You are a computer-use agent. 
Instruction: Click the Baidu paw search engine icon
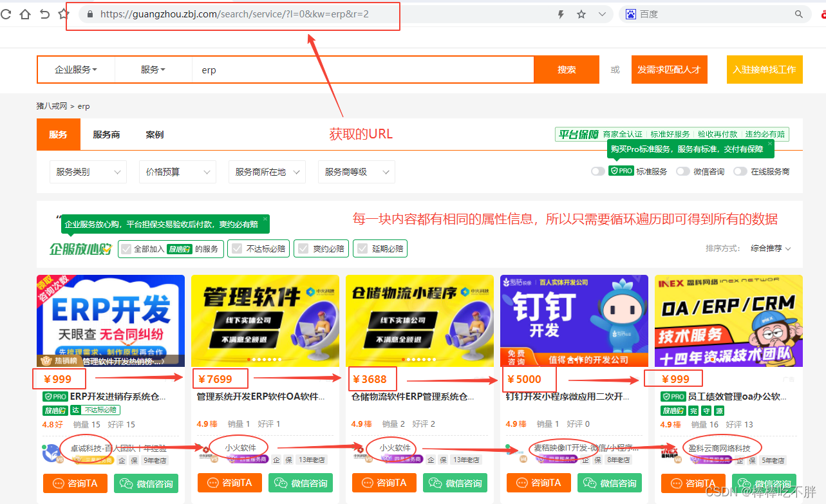tap(631, 14)
